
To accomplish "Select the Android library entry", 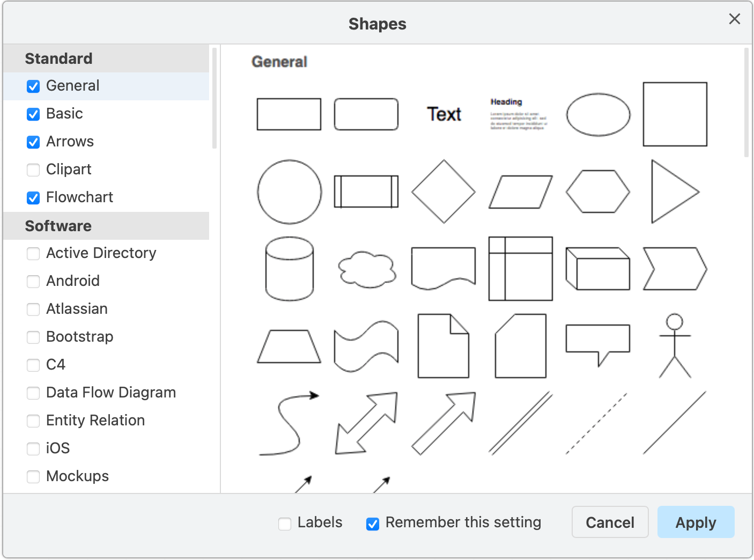I will pyautogui.click(x=33, y=281).
